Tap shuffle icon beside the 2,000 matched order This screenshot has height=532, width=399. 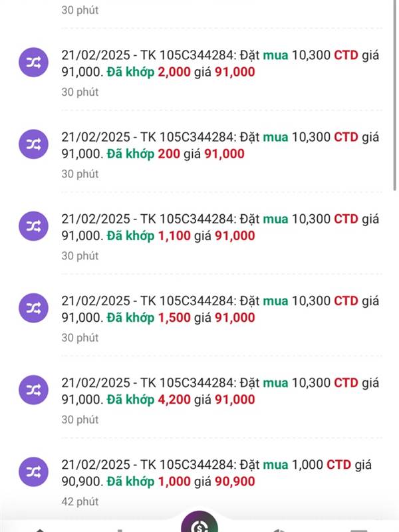pyautogui.click(x=33, y=63)
